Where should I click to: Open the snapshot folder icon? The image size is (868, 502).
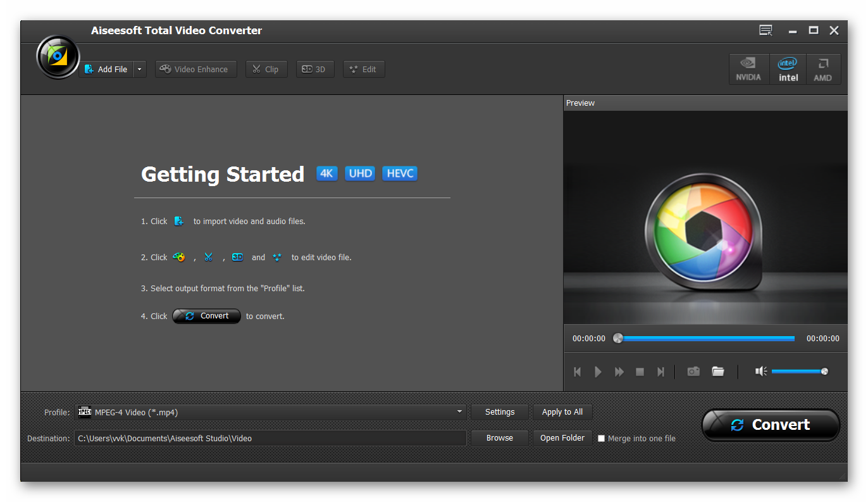coord(717,371)
